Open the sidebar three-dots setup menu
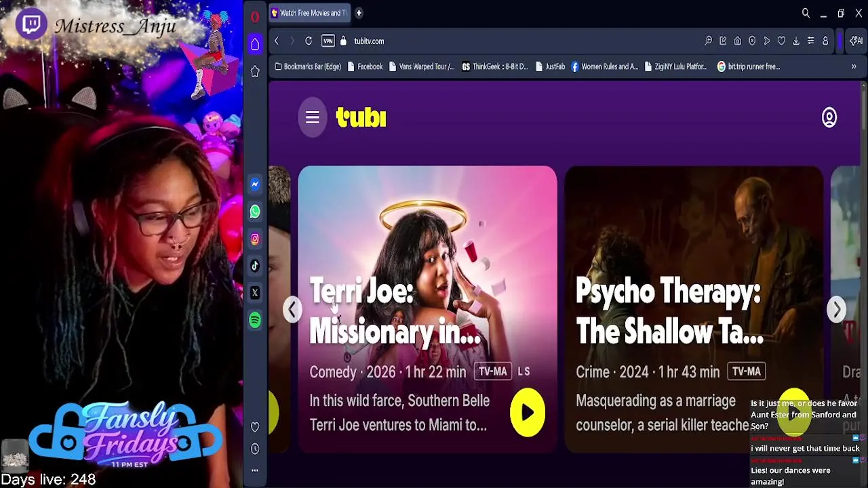The height and width of the screenshot is (488, 868). pos(255,470)
